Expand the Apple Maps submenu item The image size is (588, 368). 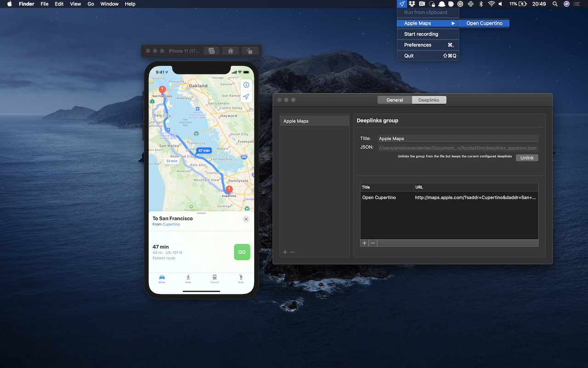428,23
